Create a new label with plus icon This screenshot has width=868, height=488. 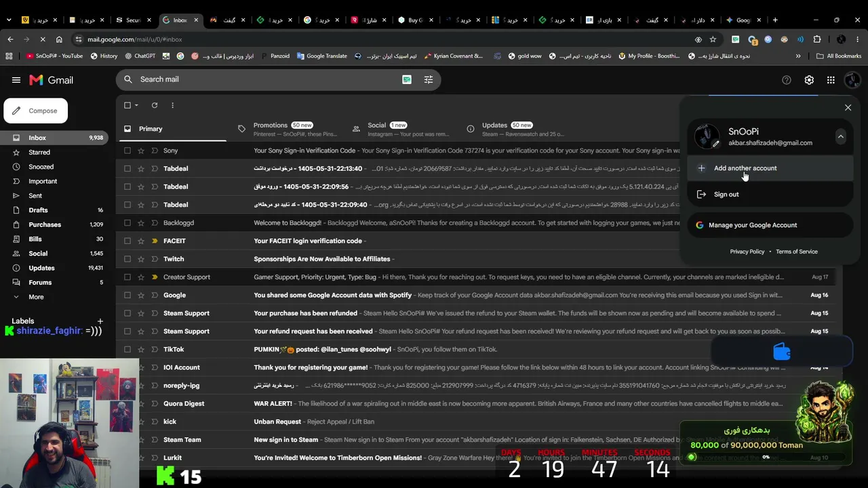(x=100, y=321)
